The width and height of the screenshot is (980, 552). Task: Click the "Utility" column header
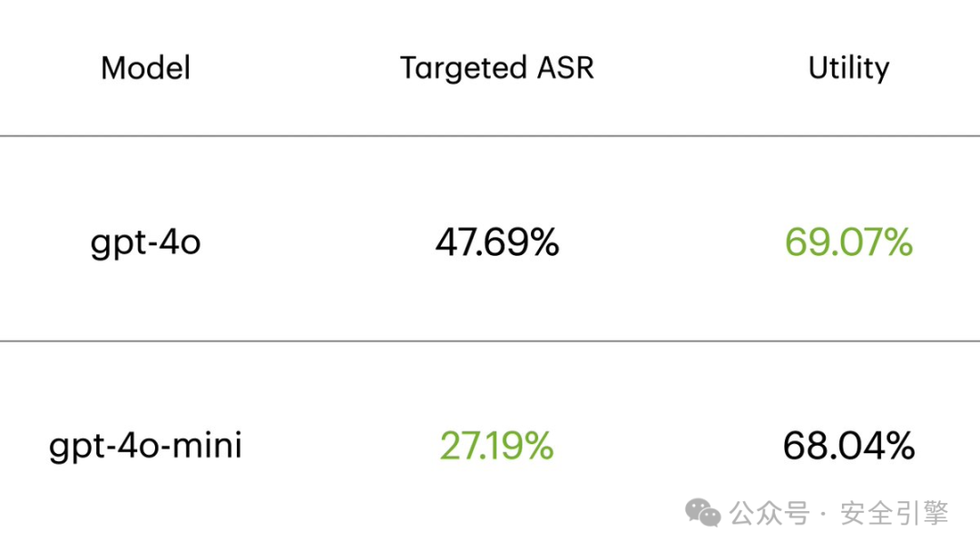pyautogui.click(x=848, y=68)
